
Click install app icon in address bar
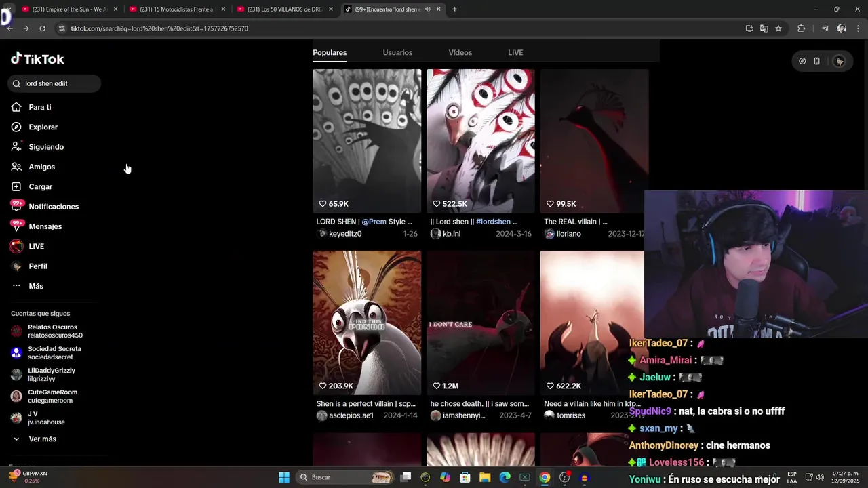tap(749, 28)
